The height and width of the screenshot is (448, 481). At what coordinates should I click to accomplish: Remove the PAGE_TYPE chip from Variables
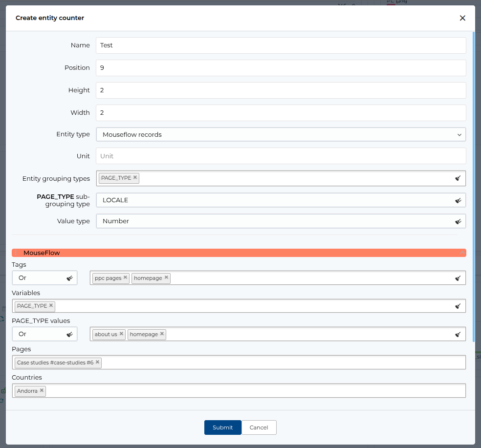[x=51, y=305]
